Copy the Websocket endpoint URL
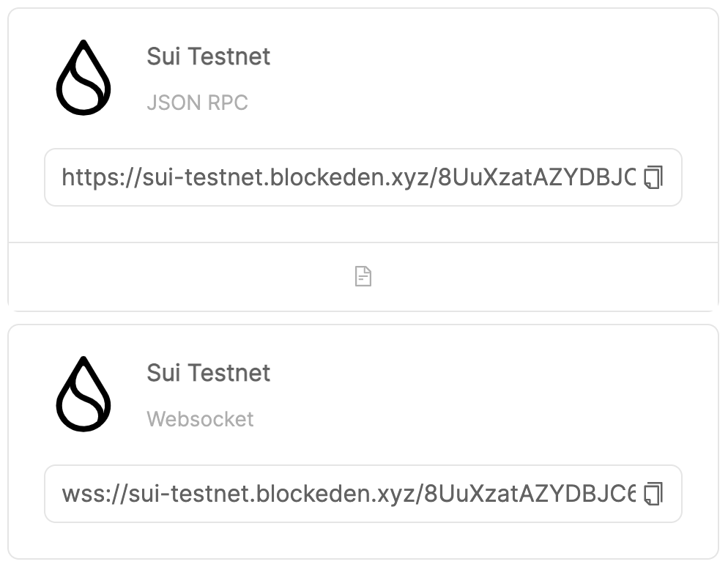 pos(653,494)
